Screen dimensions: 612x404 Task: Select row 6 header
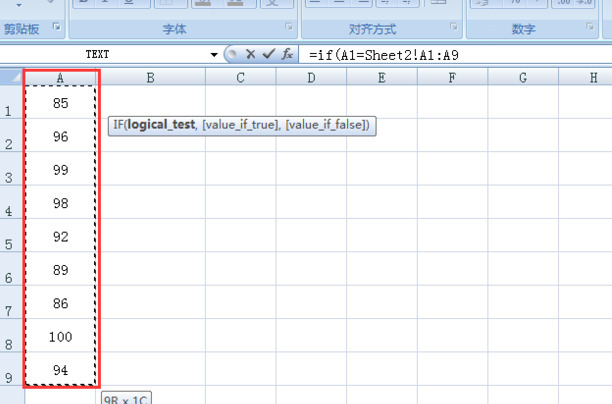point(12,269)
